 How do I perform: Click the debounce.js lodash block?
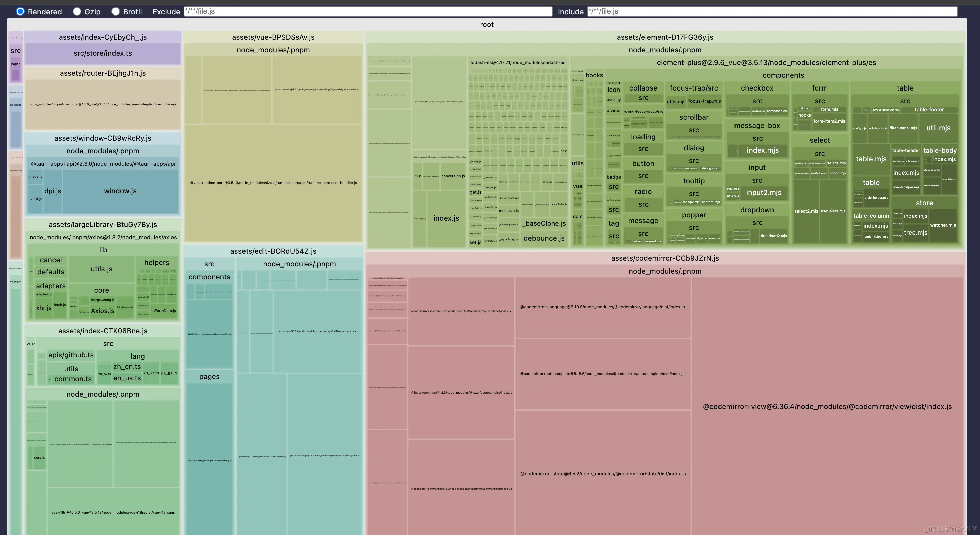[x=544, y=238]
